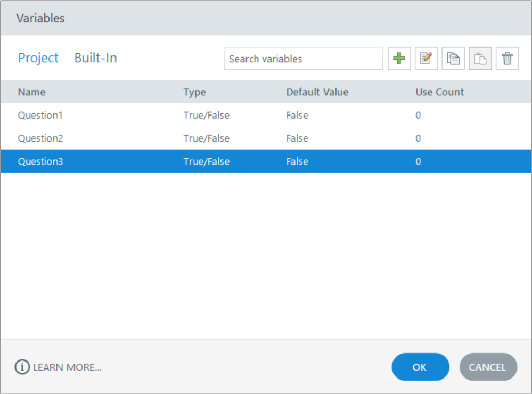
Task: Sort by the Type column header
Action: 194,92
